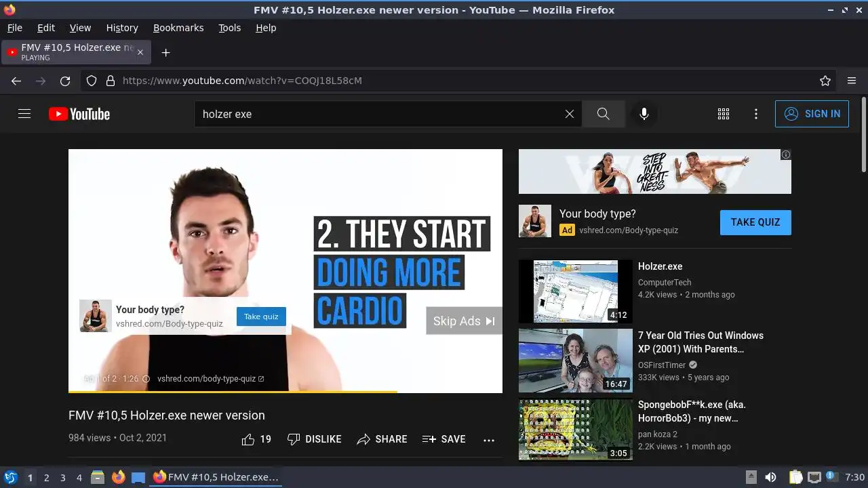Click the ad progress bar
This screenshot has height=488, width=868.
click(x=285, y=391)
